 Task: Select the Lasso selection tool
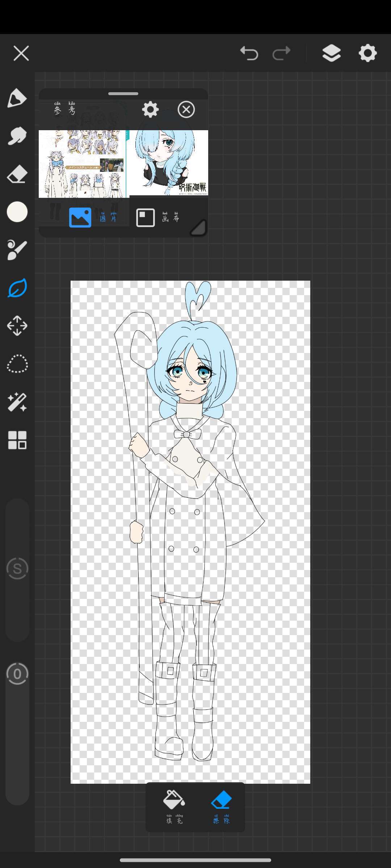(17, 364)
